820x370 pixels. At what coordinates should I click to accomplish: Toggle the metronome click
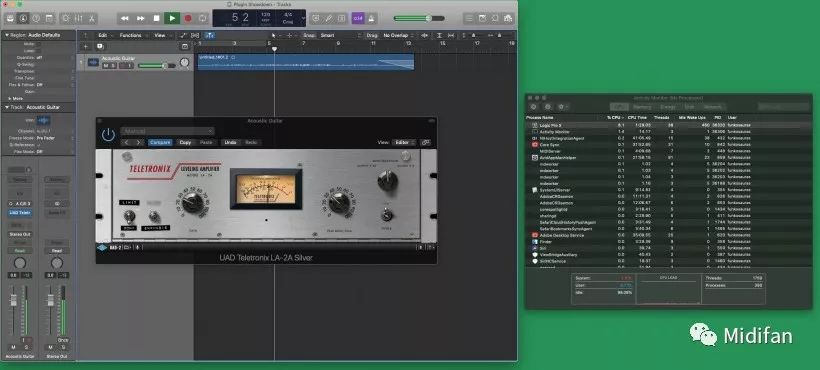(371, 18)
